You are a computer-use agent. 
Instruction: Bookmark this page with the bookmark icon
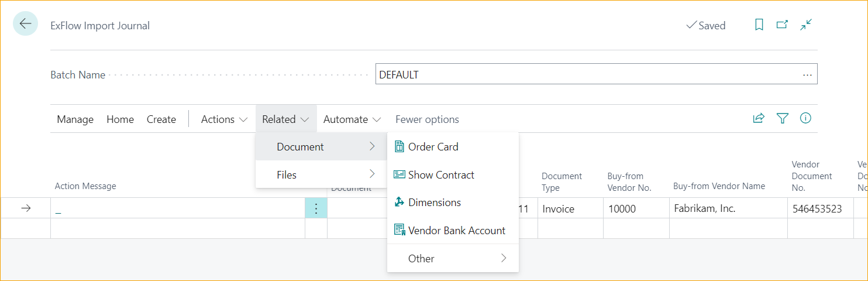coord(759,25)
